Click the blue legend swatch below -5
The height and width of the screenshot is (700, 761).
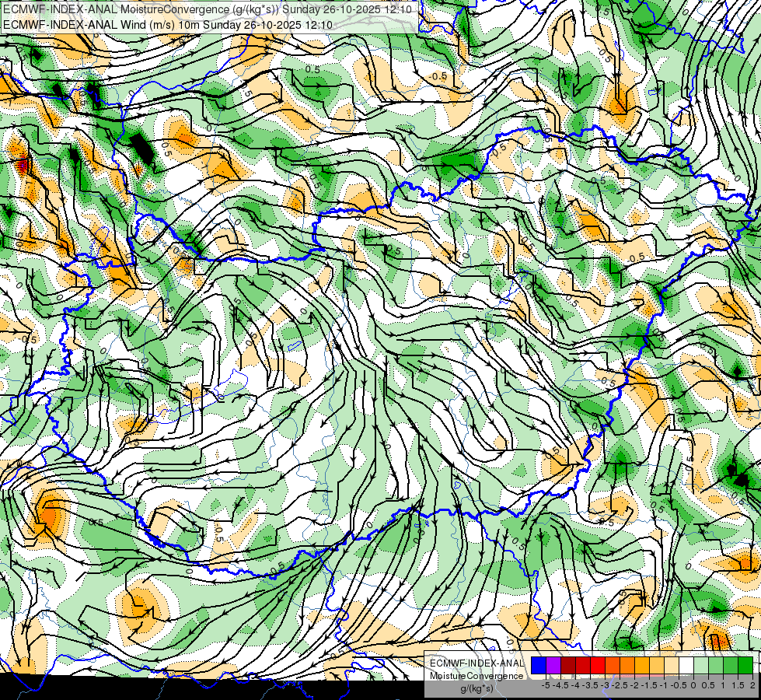(539, 665)
